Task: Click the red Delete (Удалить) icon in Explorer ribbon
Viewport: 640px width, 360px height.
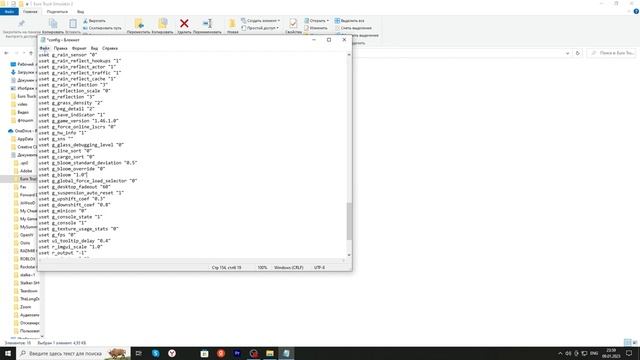Action: 184,24
